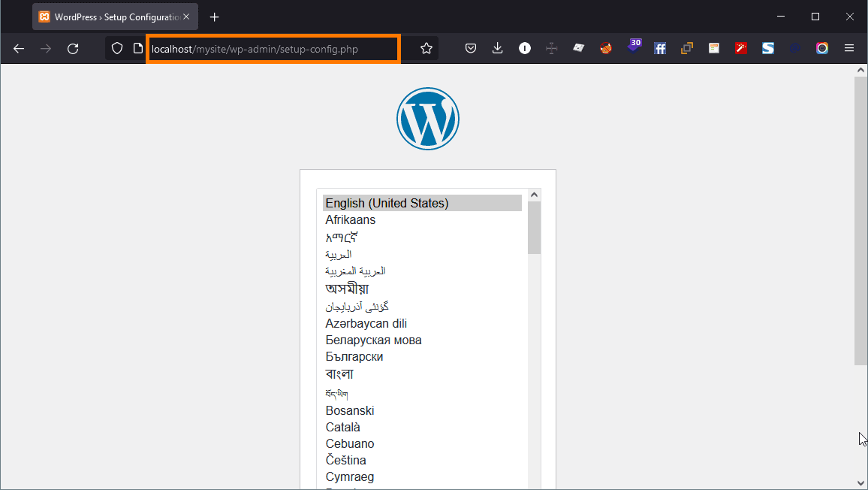The height and width of the screenshot is (490, 868).
Task: Open the Firefox hamburger application menu
Action: click(849, 49)
